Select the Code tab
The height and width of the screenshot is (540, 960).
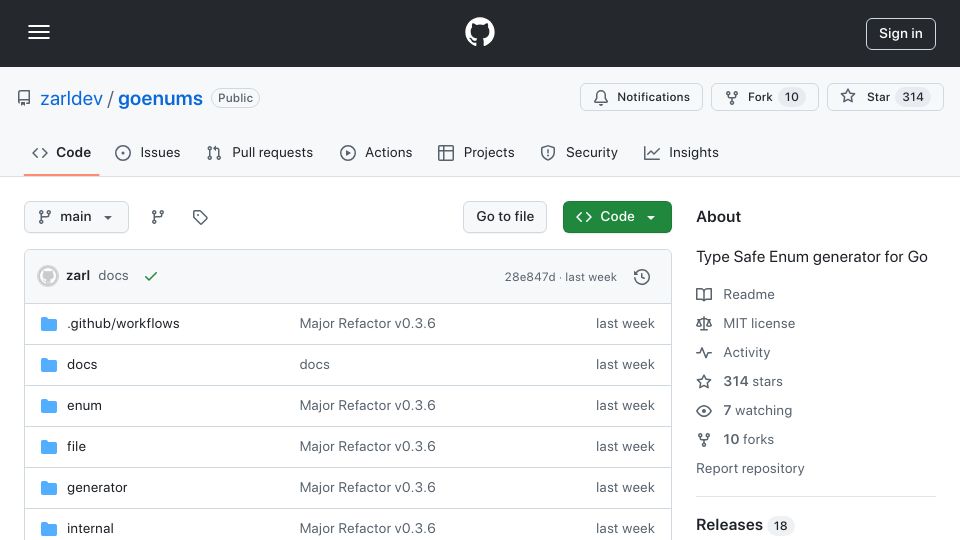point(61,152)
